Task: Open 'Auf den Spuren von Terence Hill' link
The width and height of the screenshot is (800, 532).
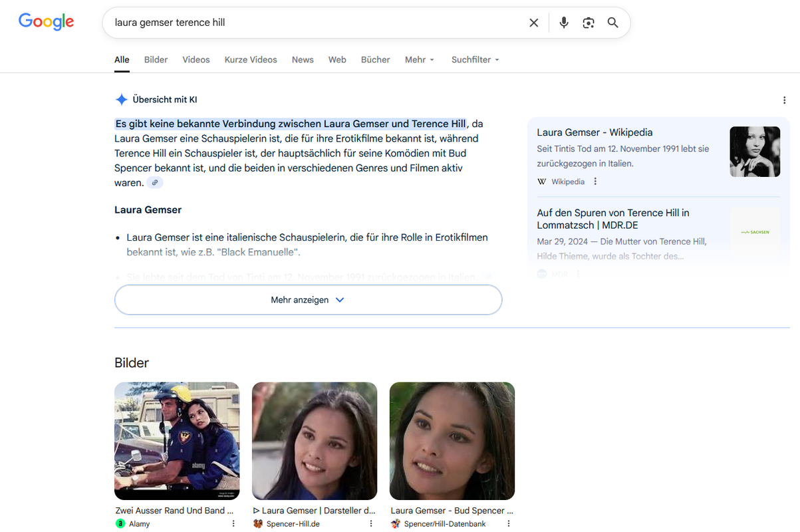Action: pyautogui.click(x=613, y=219)
